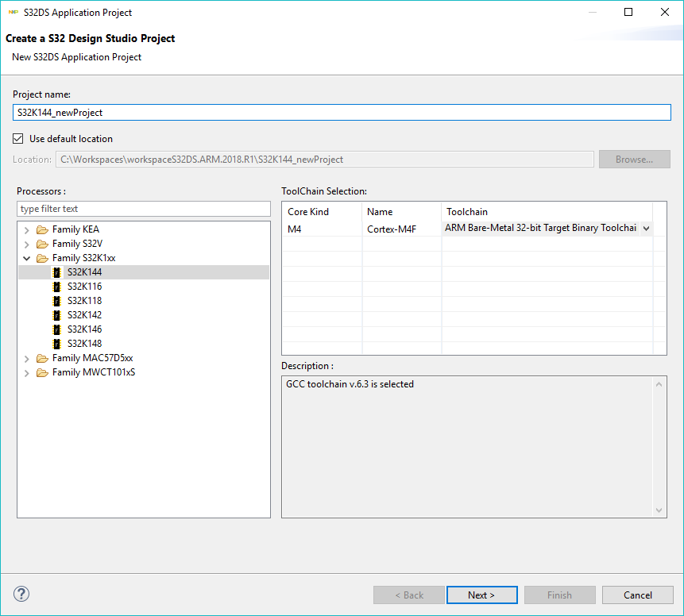Click the M4 core kind cell

point(322,229)
